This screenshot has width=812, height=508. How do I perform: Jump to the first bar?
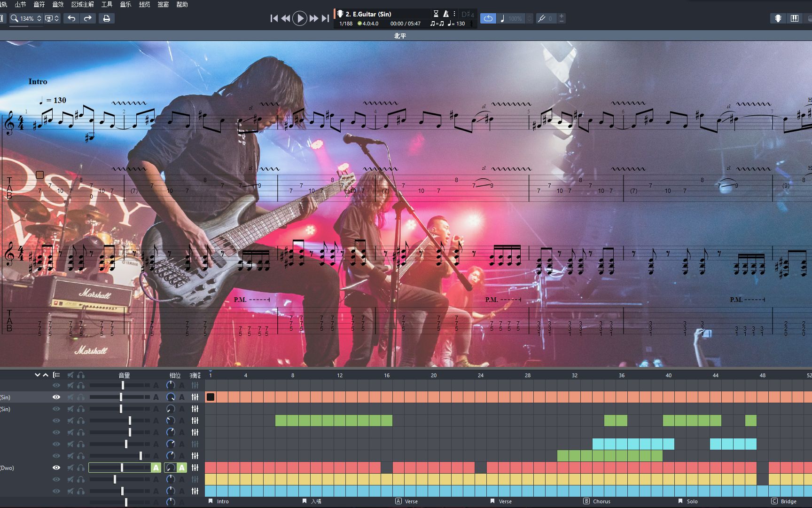tap(274, 18)
